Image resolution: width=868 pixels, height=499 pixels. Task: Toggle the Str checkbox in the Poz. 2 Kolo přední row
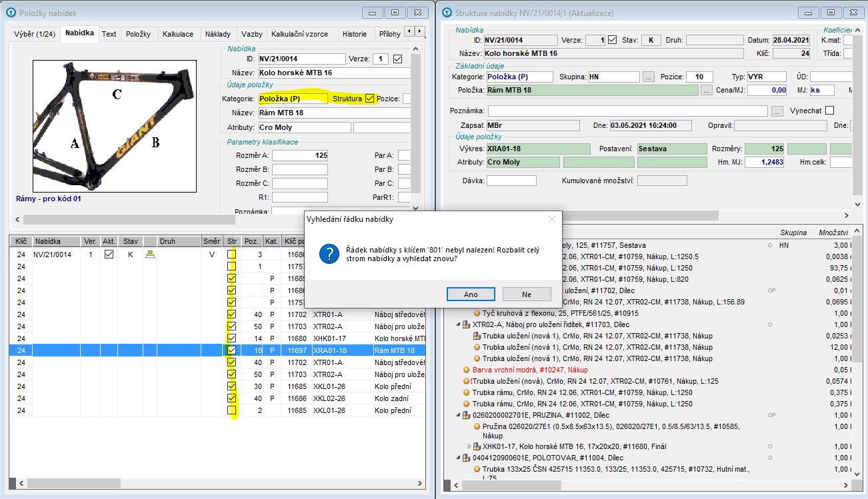(232, 410)
